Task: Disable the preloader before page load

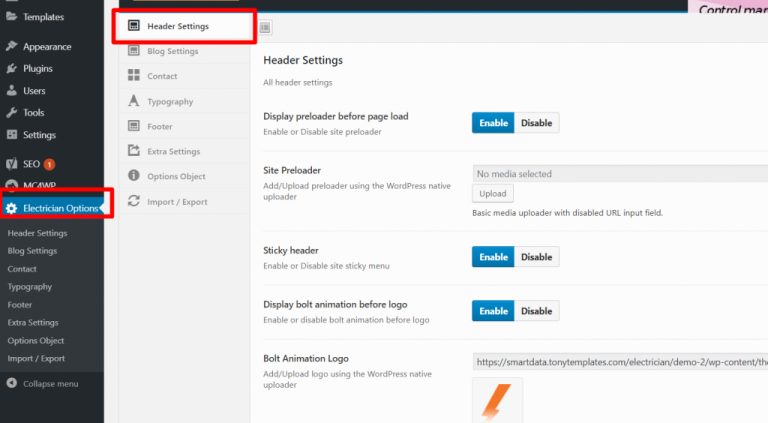Action: pos(536,123)
